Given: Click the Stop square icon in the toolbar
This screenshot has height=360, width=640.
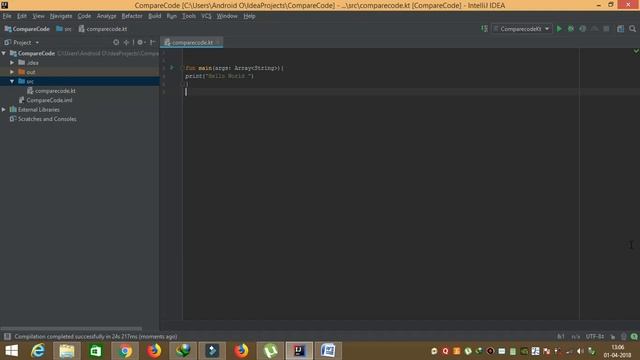Looking at the screenshot, I should [x=606, y=29].
